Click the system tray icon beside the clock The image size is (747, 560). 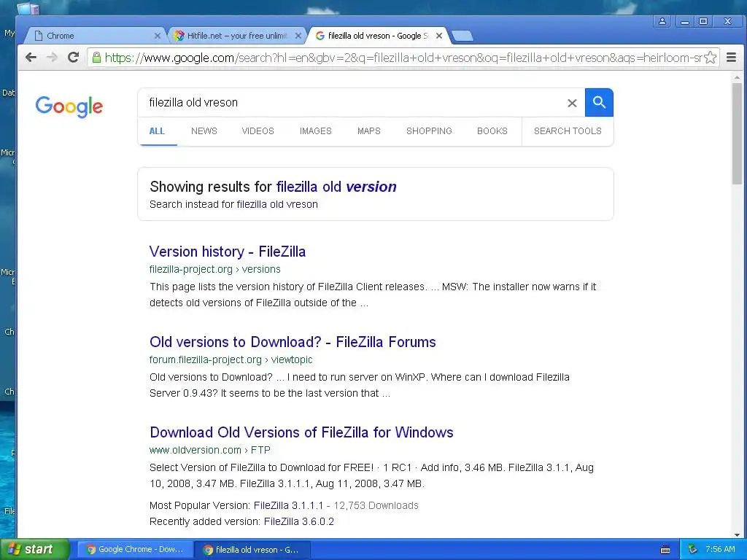(x=692, y=550)
